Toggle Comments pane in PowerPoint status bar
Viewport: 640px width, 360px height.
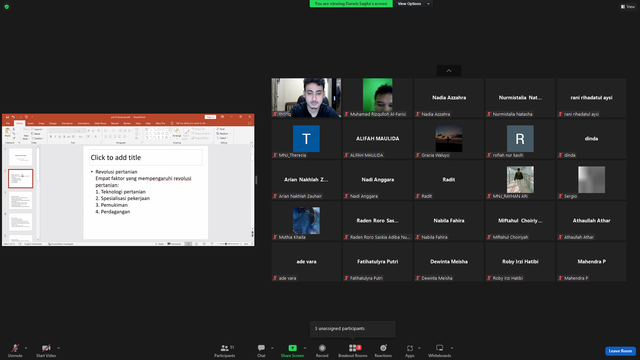[x=174, y=244]
